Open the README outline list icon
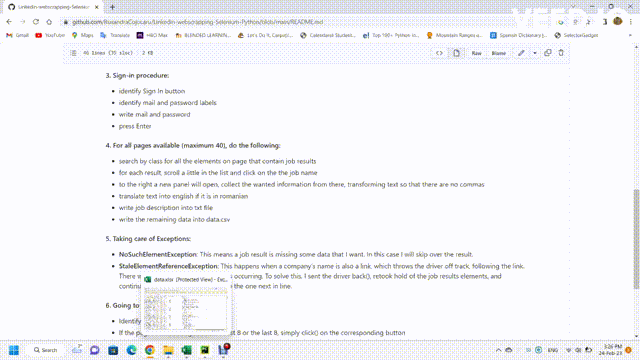 click(73, 53)
